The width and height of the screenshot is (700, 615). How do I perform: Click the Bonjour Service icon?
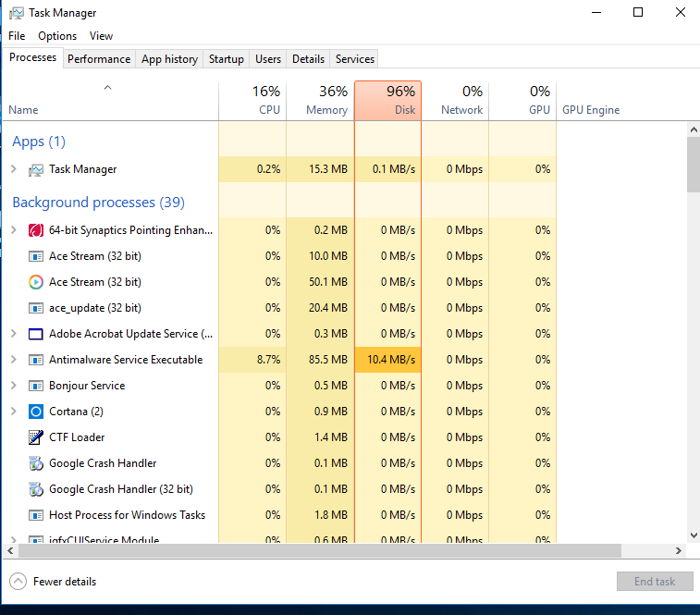pos(36,386)
